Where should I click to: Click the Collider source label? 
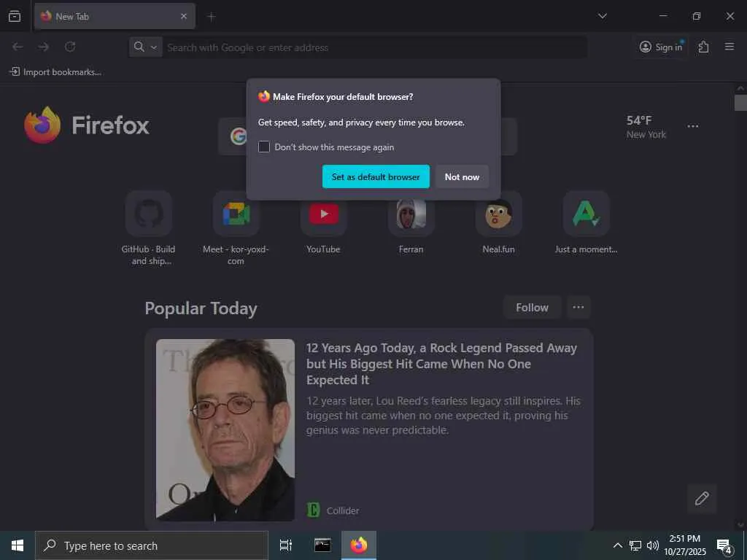pos(343,510)
